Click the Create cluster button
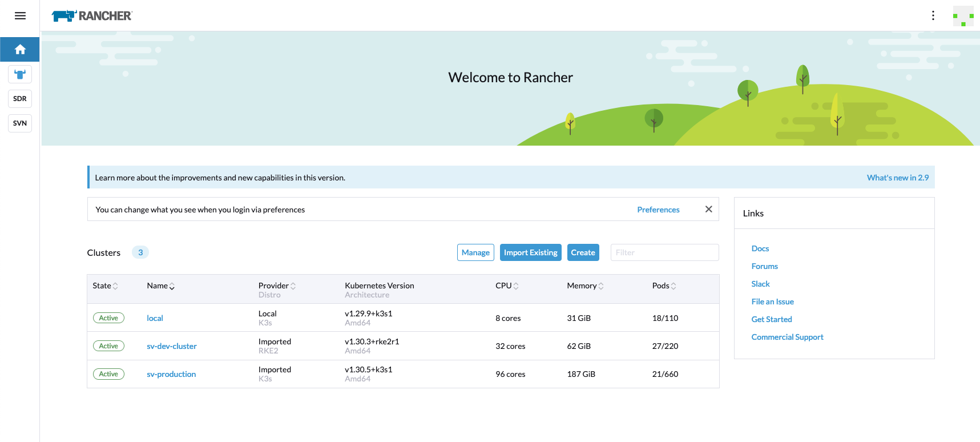980x442 pixels. tap(583, 252)
